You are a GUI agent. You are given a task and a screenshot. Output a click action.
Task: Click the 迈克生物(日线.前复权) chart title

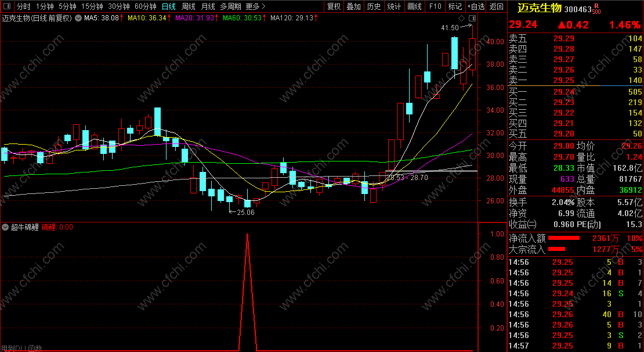(37, 18)
